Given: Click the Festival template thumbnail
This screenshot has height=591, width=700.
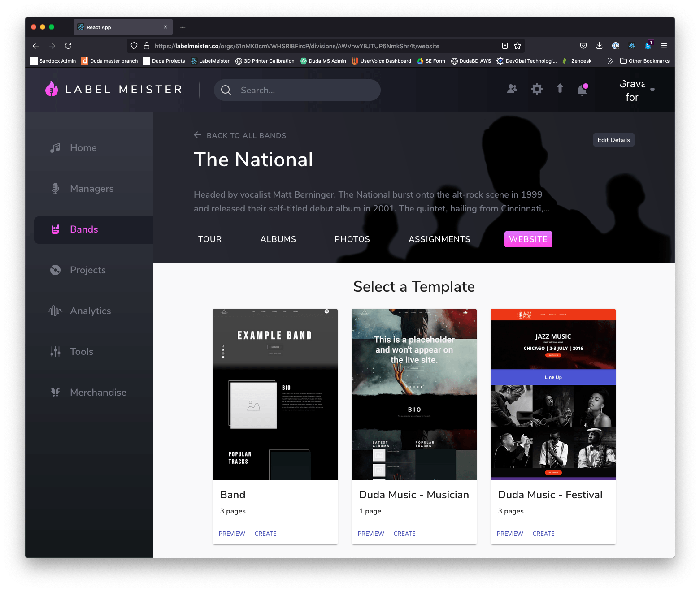Looking at the screenshot, I should (x=553, y=394).
